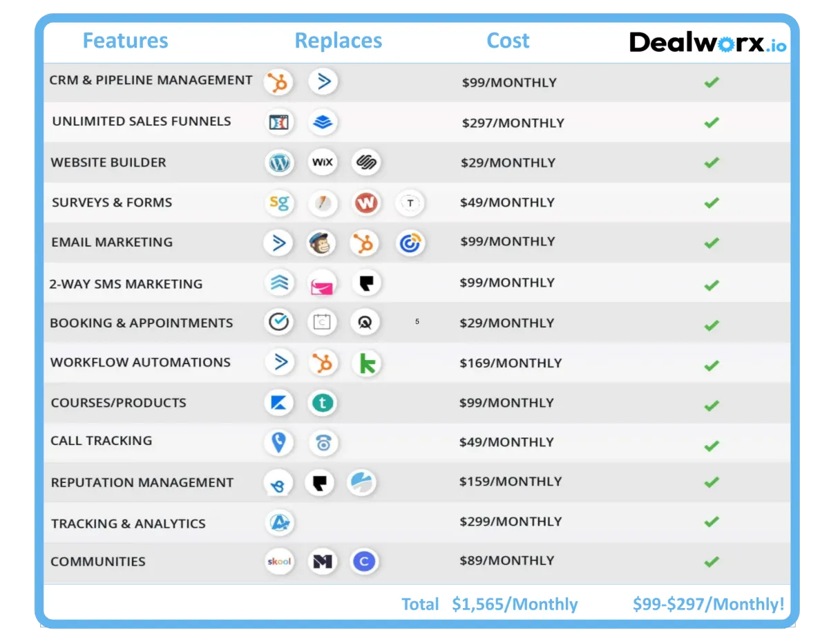Select the red W icon in Surveys & Forms
This screenshot has height=644, width=829.
coord(367,203)
